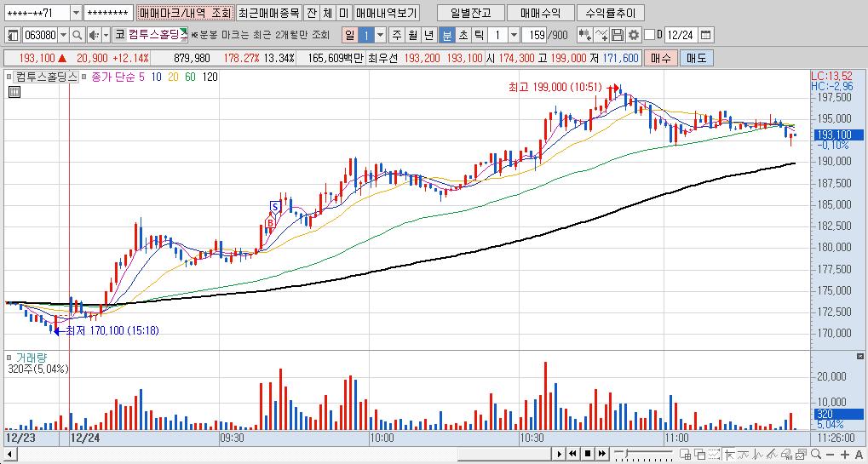Click the trend line drawing icon
The width and height of the screenshot is (868, 464).
(743, 454)
